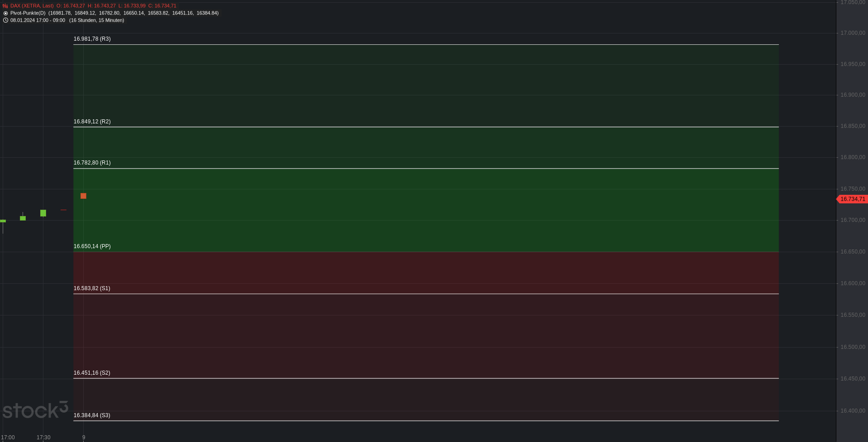The image size is (868, 442).
Task: Select the 16.849,12 (R2) pivot label
Action: click(x=92, y=122)
